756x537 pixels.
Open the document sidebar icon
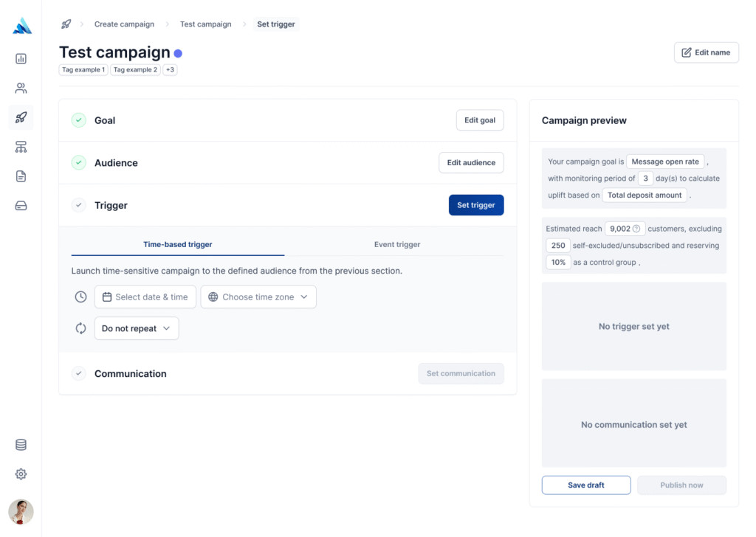click(x=21, y=176)
